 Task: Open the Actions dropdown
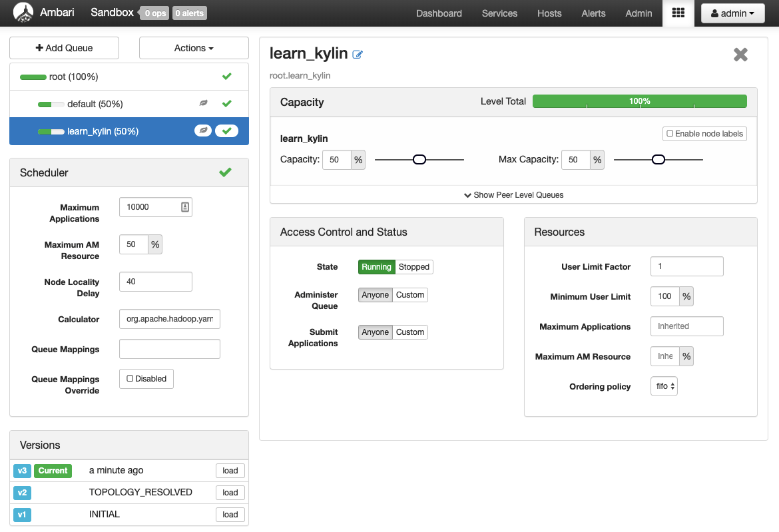[x=194, y=48]
